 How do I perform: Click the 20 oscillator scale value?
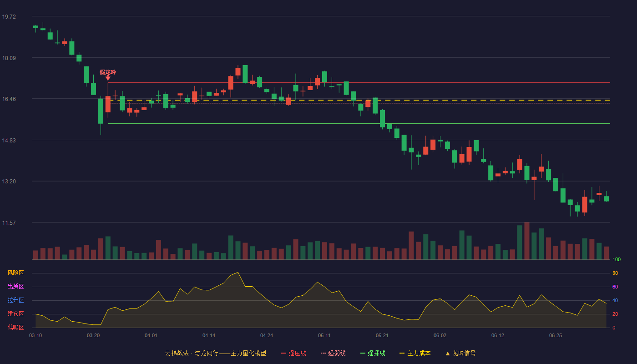pos(615,314)
